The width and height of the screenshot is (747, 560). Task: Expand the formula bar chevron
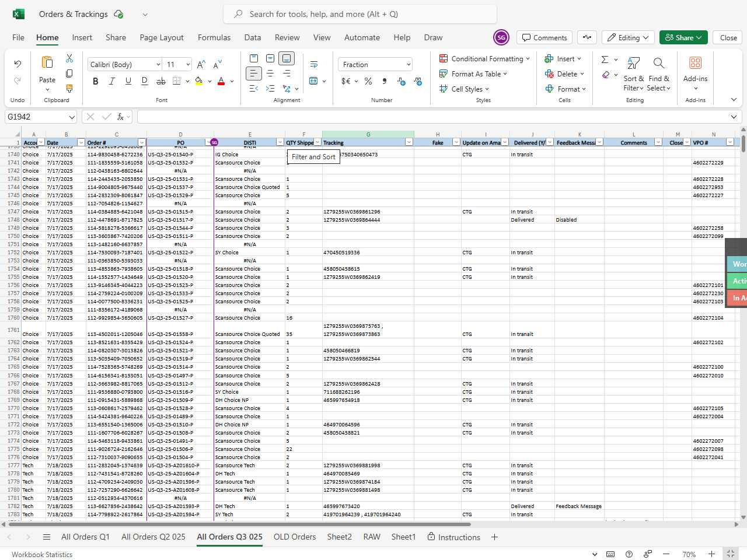(734, 117)
